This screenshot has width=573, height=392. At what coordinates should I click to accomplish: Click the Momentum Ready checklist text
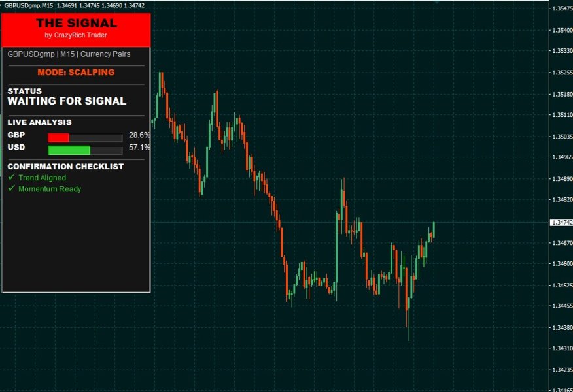(x=50, y=189)
